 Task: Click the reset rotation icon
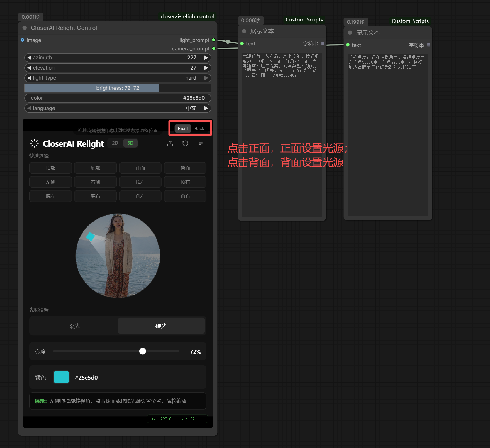[x=185, y=143]
